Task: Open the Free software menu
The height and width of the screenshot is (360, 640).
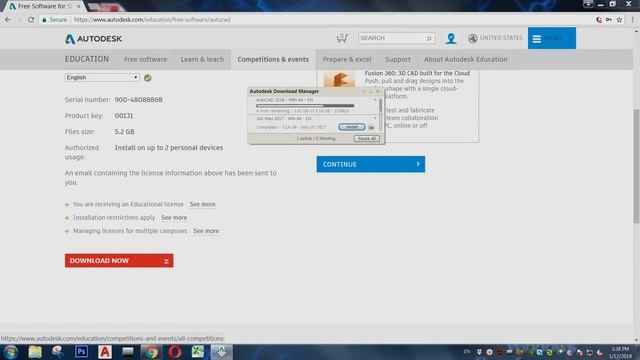Action: 145,59
